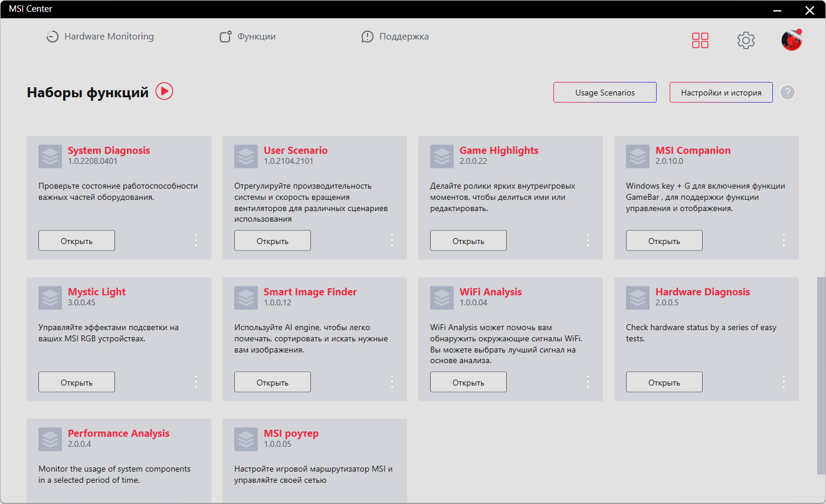Open the Mystic Light feature
Image resolution: width=826 pixels, height=504 pixels.
coord(77,382)
